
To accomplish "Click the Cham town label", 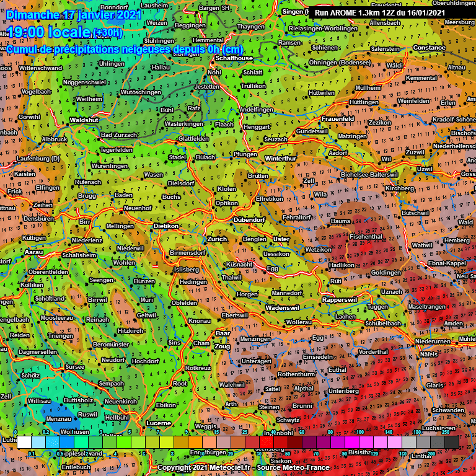I will tap(201, 343).
